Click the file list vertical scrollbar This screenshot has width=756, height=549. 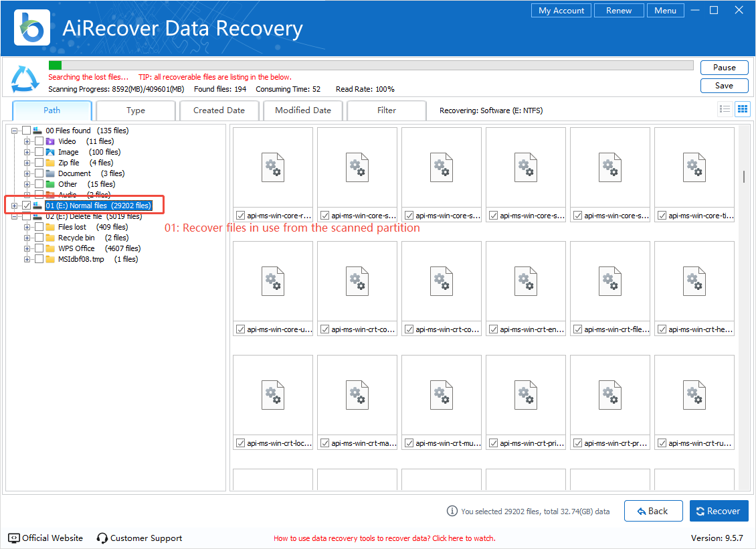[743, 176]
